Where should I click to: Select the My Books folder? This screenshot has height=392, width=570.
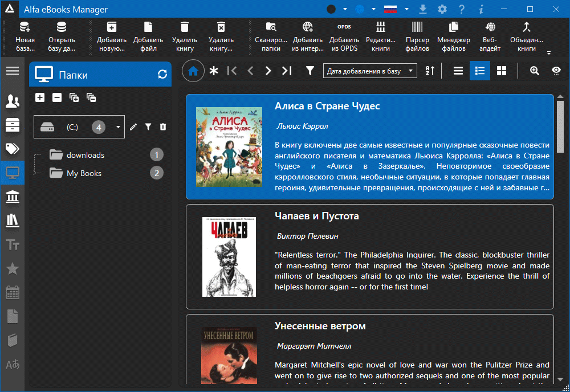84,173
